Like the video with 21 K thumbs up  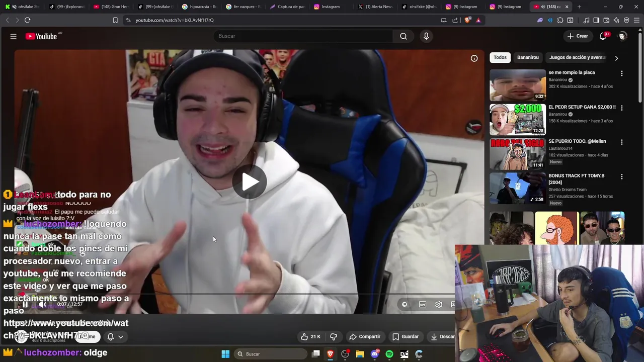(x=310, y=336)
